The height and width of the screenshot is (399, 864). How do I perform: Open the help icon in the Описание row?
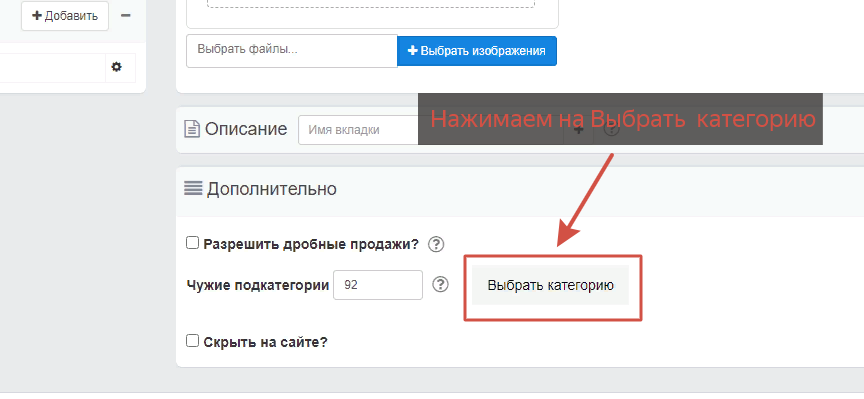(x=612, y=130)
